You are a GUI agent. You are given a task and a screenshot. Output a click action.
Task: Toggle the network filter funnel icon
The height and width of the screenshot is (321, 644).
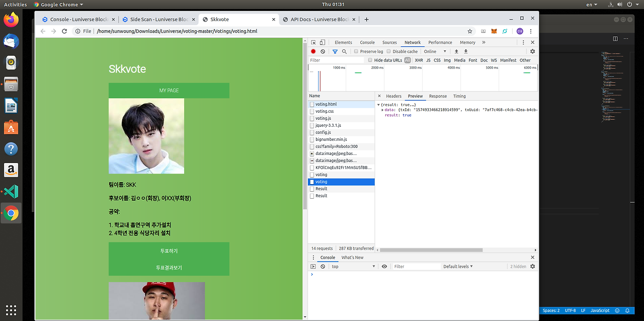coord(335,51)
